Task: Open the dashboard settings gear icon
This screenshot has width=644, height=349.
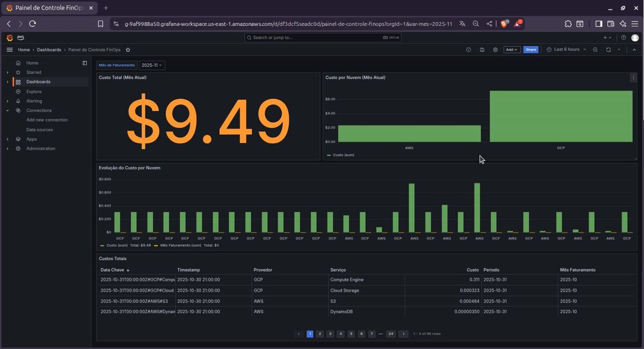Action: tap(495, 49)
